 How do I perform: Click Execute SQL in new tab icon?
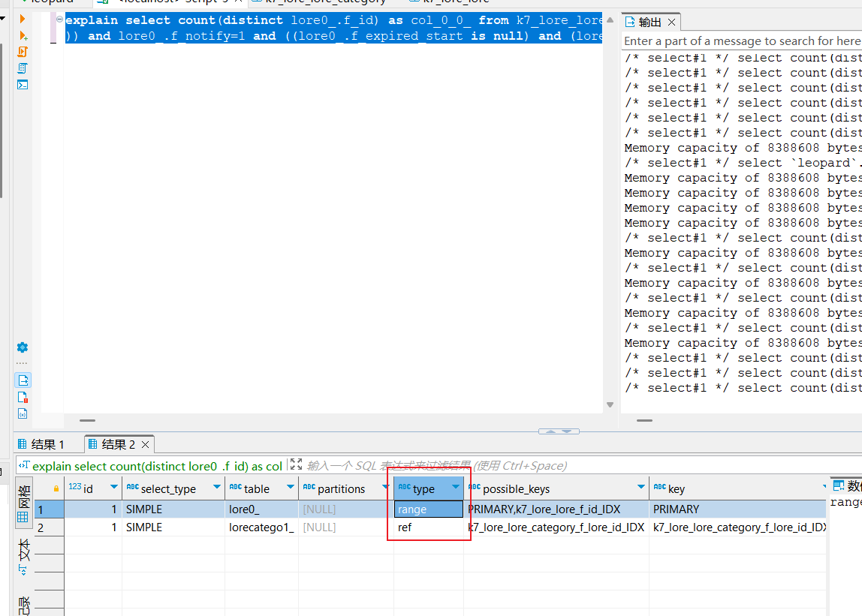pos(23,35)
